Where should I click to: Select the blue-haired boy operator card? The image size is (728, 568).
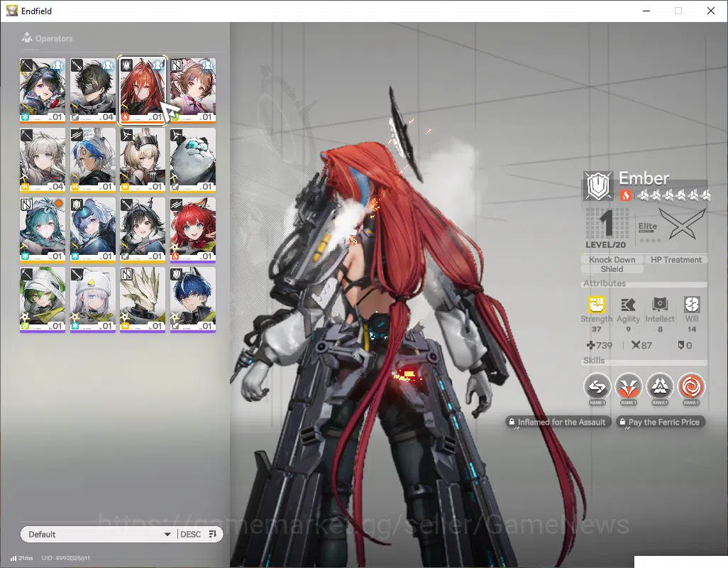click(x=193, y=299)
